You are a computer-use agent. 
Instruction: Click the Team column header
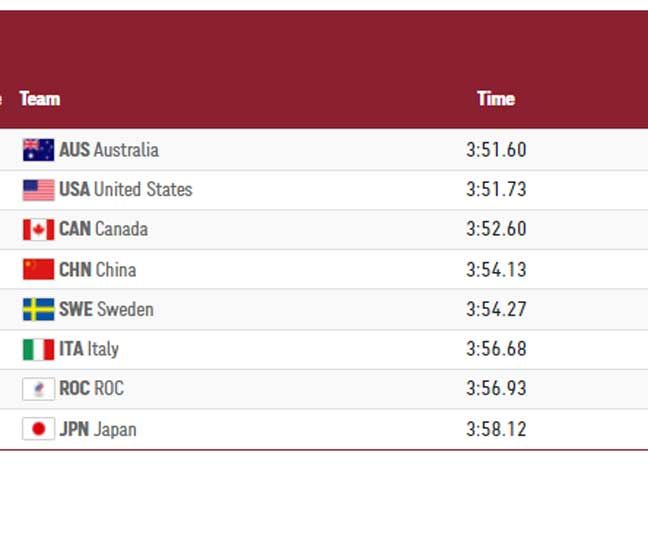click(39, 99)
